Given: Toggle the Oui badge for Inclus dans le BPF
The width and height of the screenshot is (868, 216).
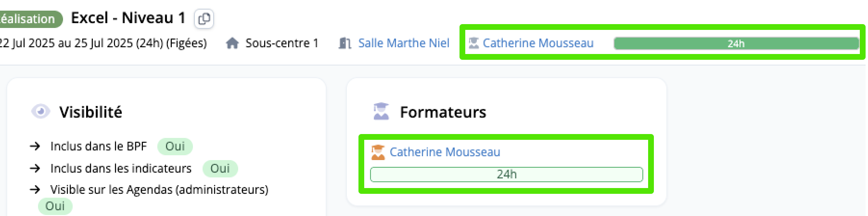Looking at the screenshot, I should coord(175,146).
